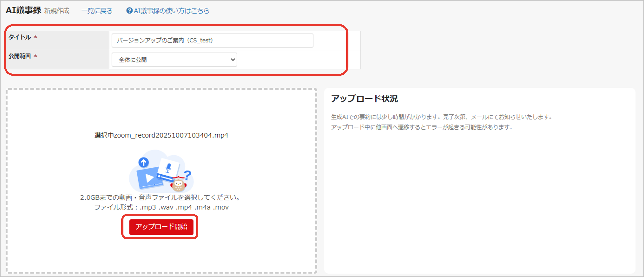
Task: Click the タイトル required field label
Action: click(x=19, y=37)
